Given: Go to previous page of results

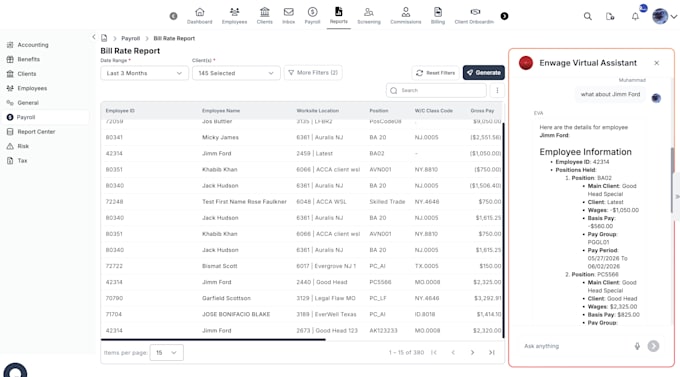Looking at the screenshot, I should click(x=453, y=352).
